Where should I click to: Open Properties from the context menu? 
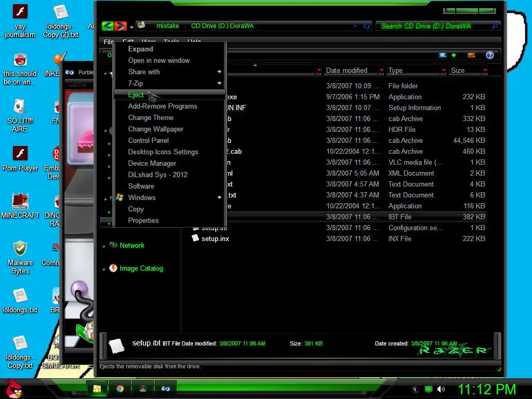[169, 220]
